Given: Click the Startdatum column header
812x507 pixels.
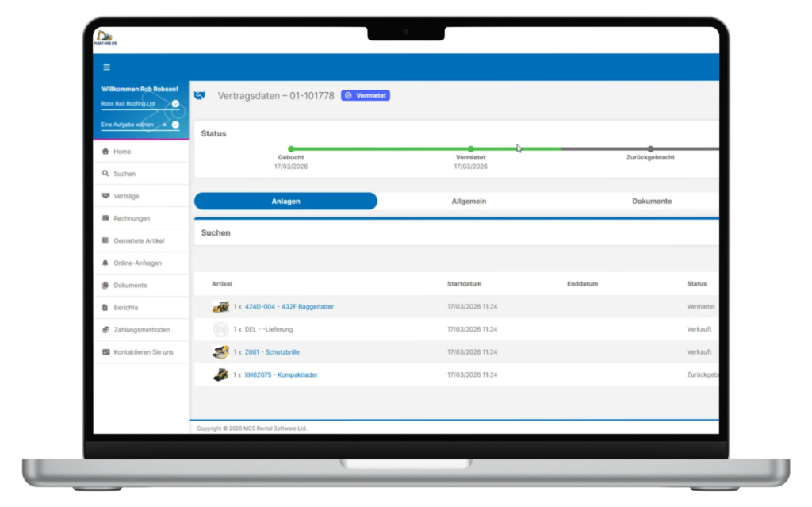Looking at the screenshot, I should pos(464,284).
